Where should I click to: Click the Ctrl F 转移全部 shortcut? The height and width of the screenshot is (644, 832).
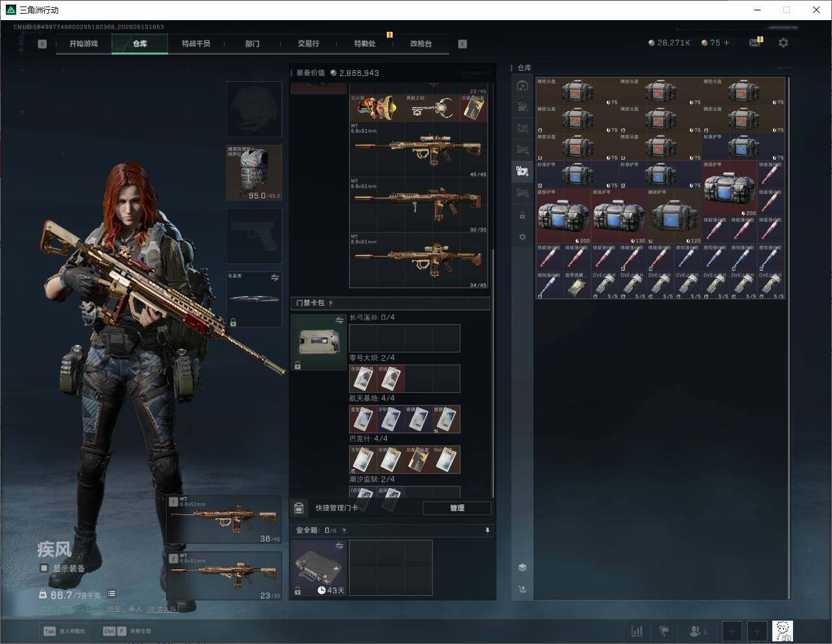127,631
